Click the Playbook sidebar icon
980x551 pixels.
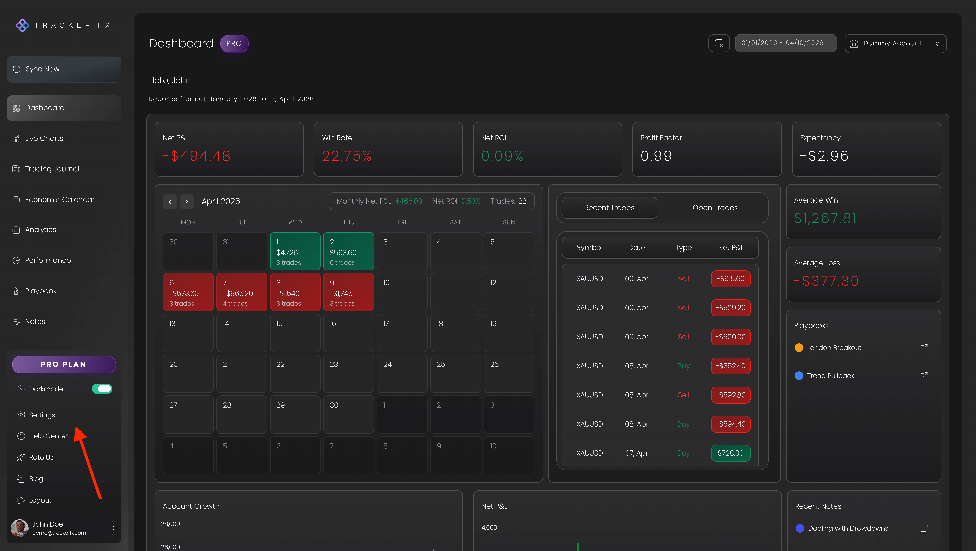16,291
